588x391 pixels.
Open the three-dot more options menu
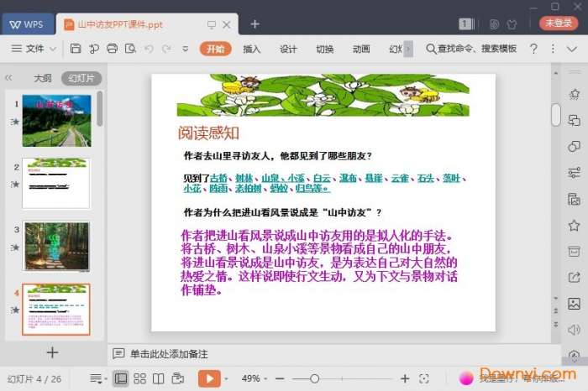coord(553,49)
